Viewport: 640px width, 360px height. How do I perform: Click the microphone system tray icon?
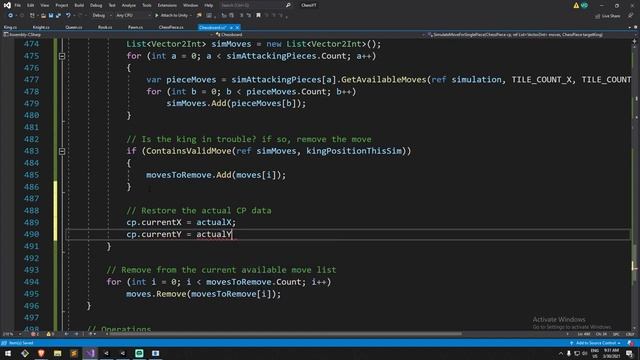click(x=569, y=353)
